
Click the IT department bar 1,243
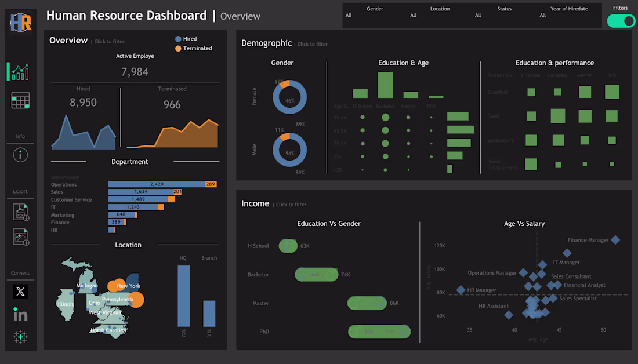tap(133, 207)
